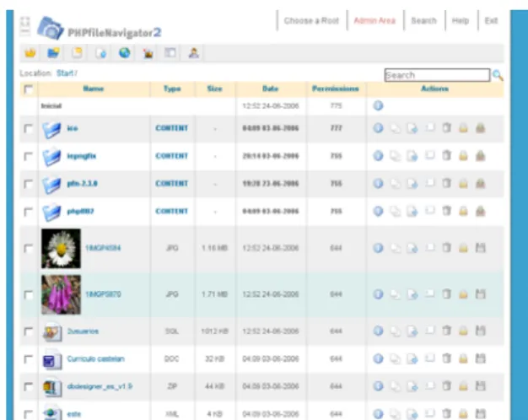The image size is (528, 420).
Task: Click the new folder toolbar icon
Action: (53, 53)
